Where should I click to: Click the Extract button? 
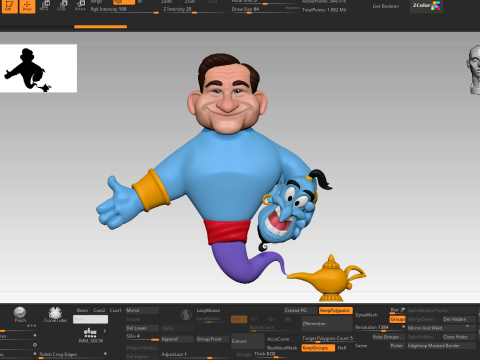[x=248, y=341]
